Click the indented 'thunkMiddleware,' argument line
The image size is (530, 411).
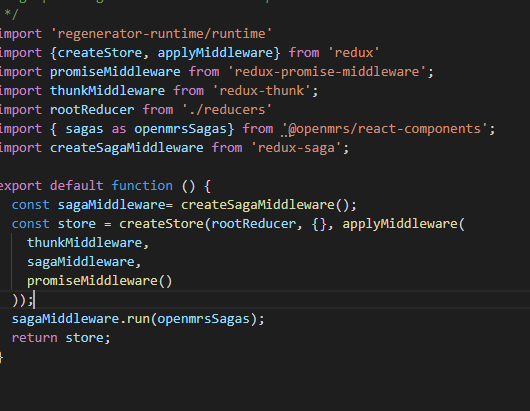point(88,243)
